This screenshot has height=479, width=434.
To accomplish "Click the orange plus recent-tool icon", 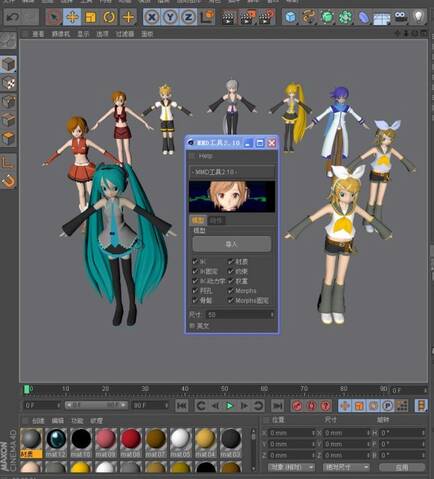I will (128, 17).
